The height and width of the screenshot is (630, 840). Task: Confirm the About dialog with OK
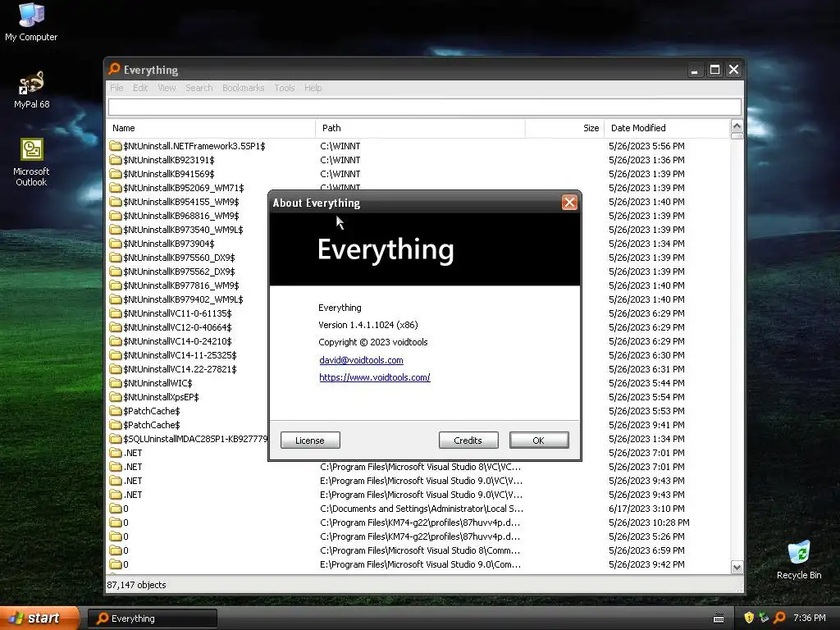pos(539,441)
